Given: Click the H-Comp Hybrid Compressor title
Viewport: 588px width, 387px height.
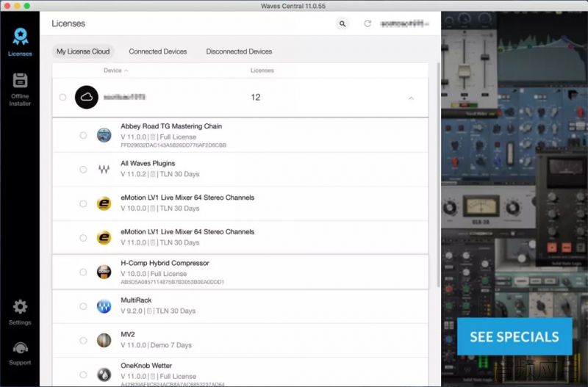Looking at the screenshot, I should coord(165,263).
